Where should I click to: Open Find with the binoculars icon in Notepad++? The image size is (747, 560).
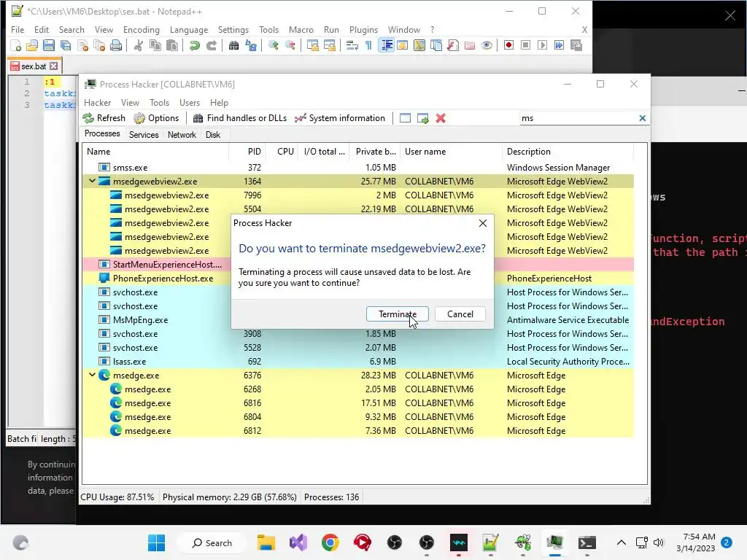(x=233, y=46)
